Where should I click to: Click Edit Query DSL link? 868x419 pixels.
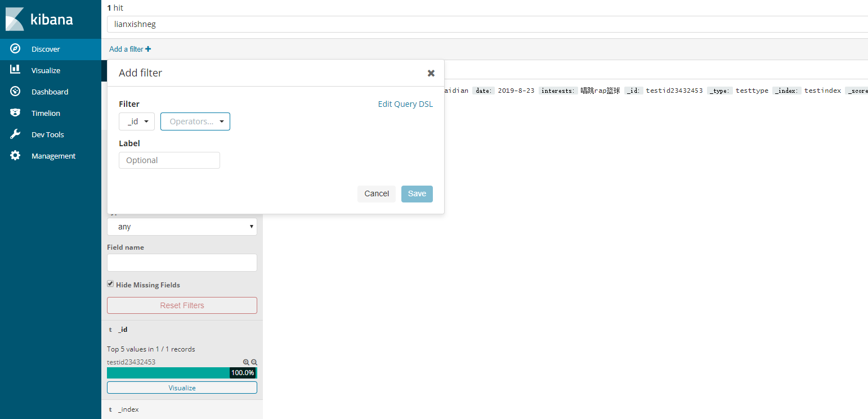[405, 104]
